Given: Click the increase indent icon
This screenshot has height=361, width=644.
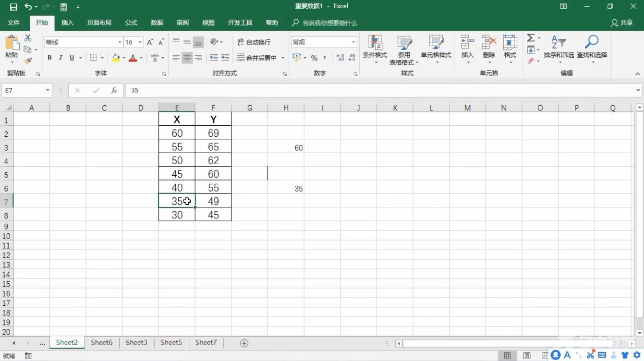Looking at the screenshot, I should click(225, 58).
